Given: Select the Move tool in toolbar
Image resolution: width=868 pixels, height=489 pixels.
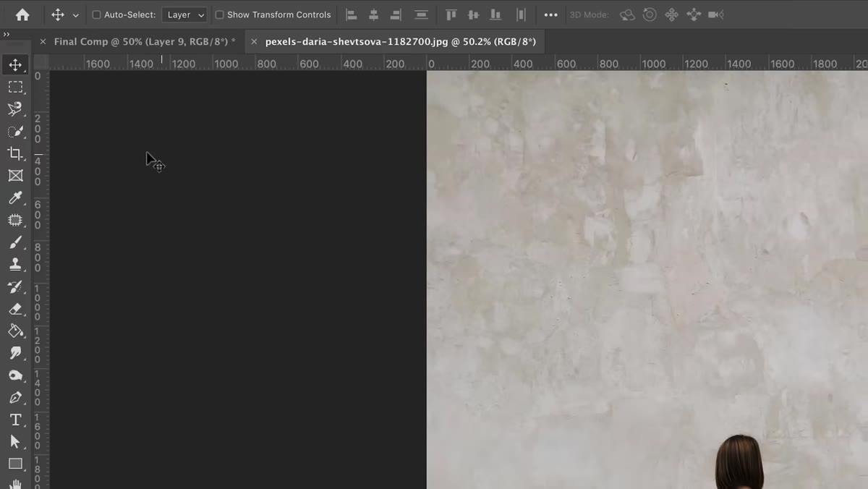Looking at the screenshot, I should [15, 65].
